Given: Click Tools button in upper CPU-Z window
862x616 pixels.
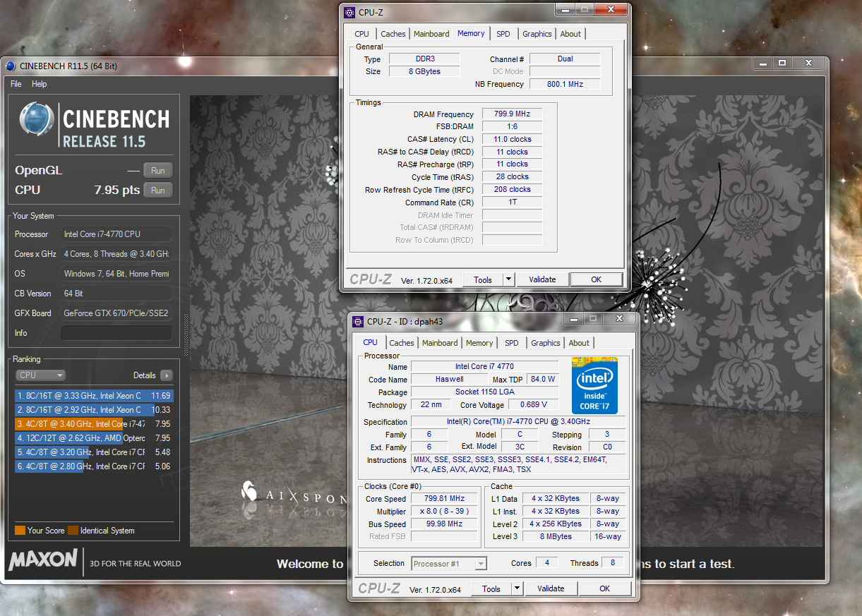Looking at the screenshot, I should coord(483,279).
